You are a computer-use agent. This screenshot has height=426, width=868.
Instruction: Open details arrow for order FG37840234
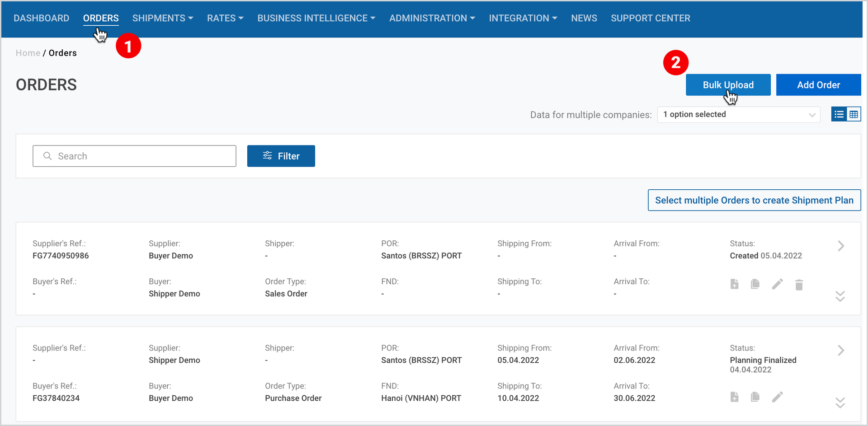(840, 351)
